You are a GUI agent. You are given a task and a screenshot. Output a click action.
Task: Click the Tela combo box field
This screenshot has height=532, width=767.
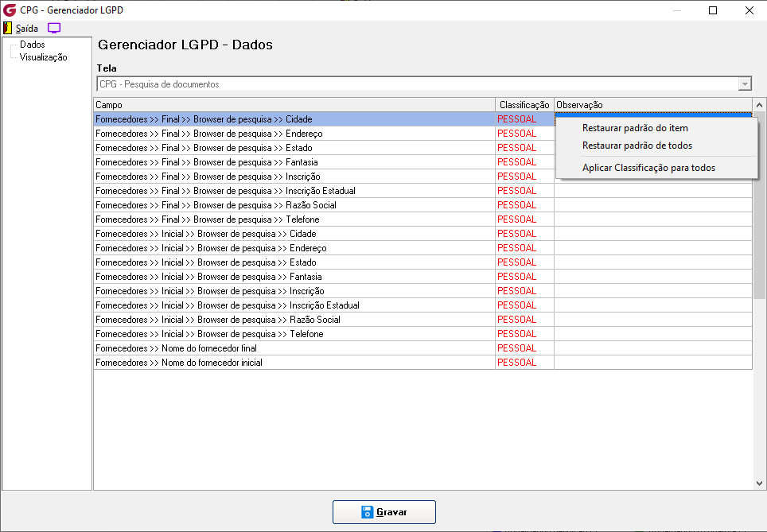pos(423,84)
